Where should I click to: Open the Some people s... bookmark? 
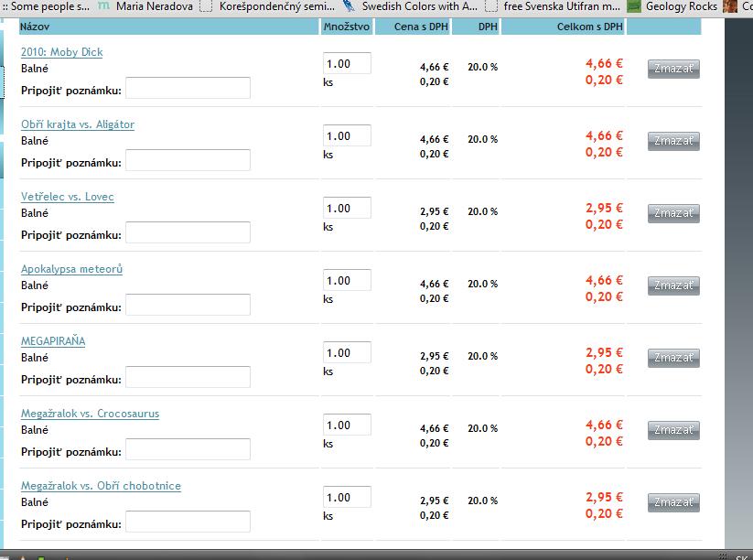[x=46, y=6]
